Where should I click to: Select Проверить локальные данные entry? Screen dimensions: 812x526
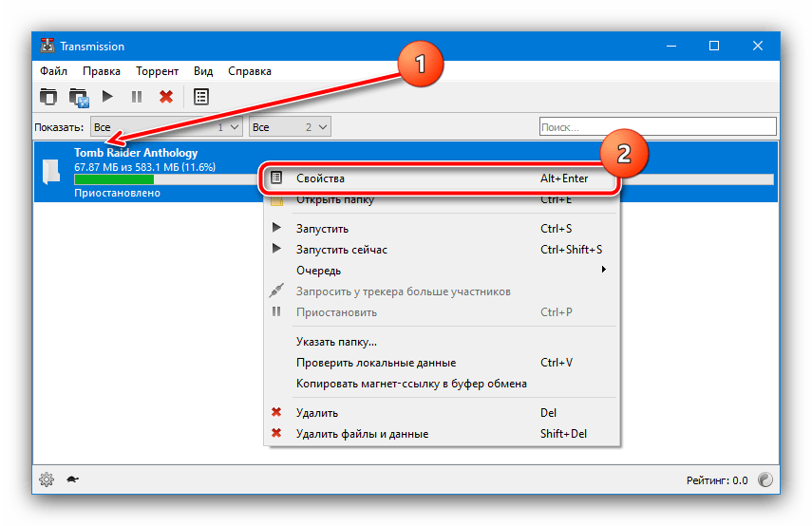[x=442, y=363]
